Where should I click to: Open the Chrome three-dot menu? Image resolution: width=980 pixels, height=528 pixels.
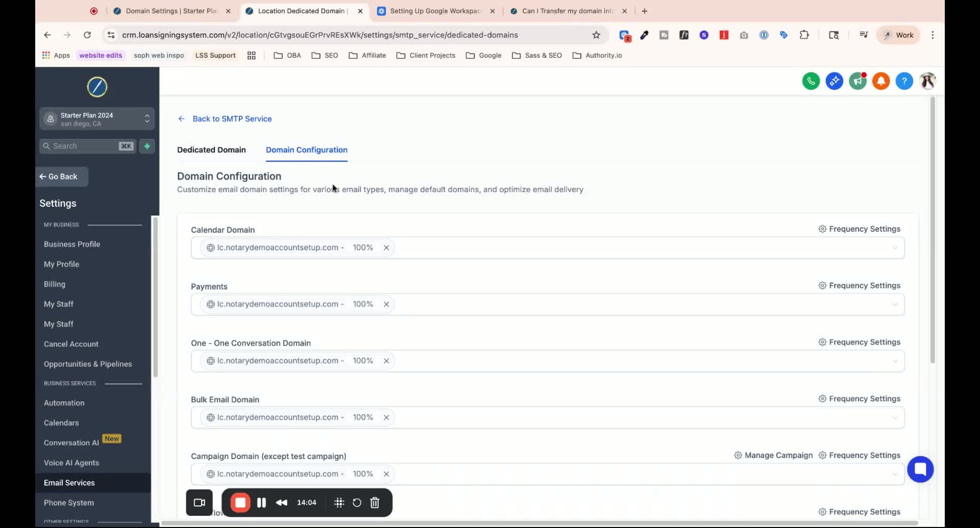click(x=933, y=35)
